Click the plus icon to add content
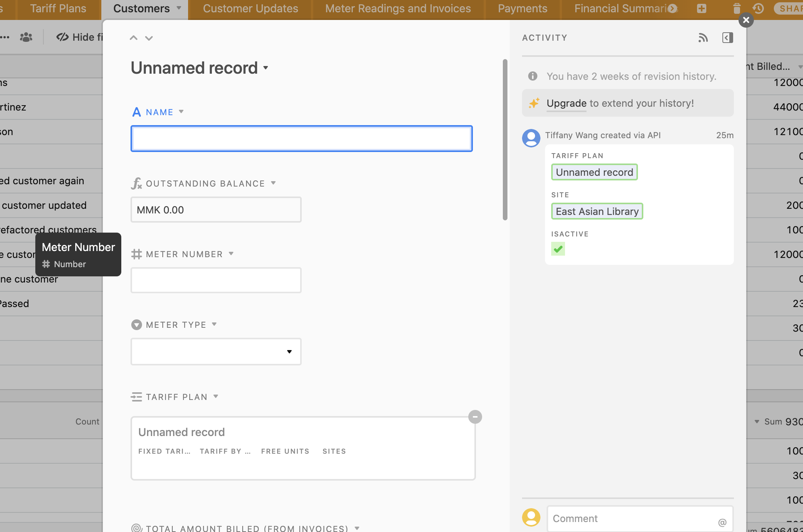Image resolution: width=803 pixels, height=532 pixels. click(x=701, y=8)
